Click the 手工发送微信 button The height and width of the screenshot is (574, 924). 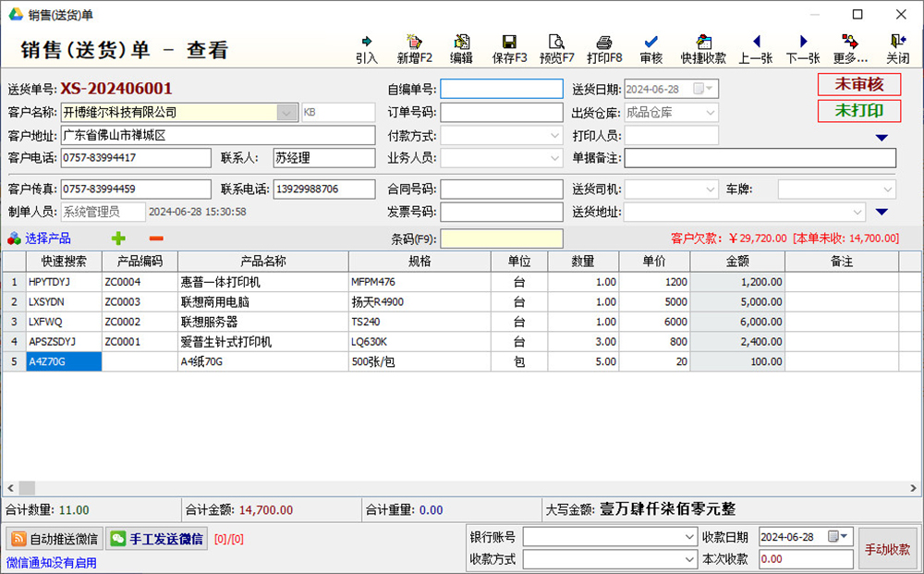(157, 539)
